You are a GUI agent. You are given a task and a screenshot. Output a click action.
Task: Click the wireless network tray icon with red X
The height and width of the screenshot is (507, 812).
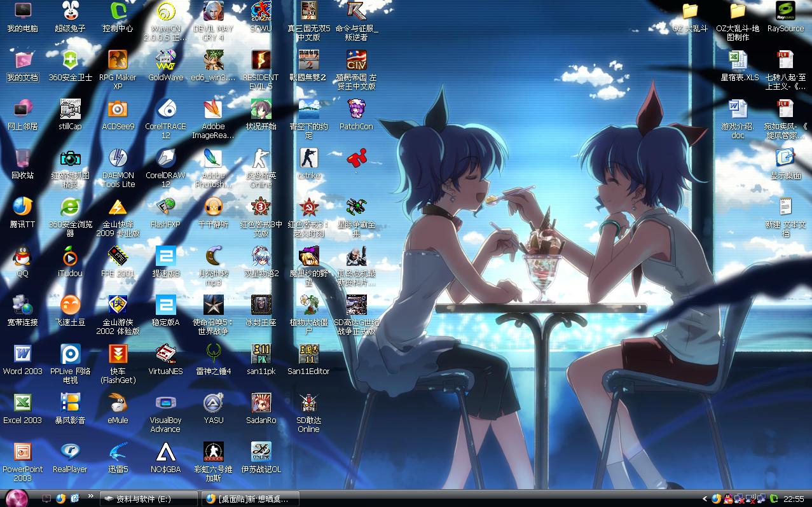click(x=750, y=499)
